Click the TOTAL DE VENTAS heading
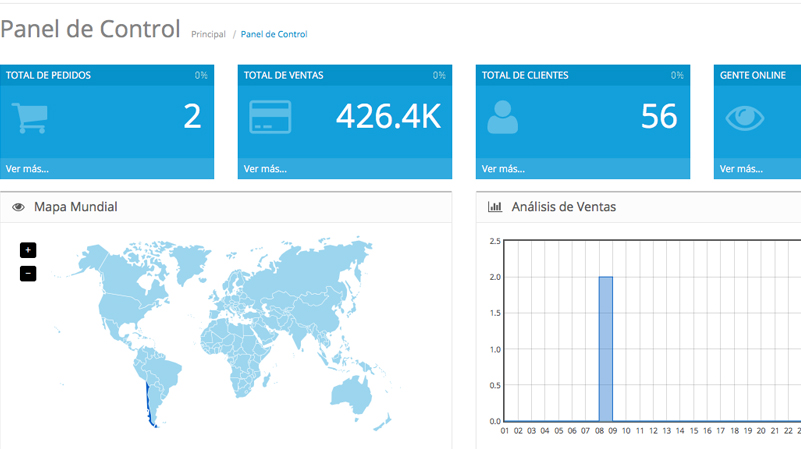The width and height of the screenshot is (801, 449). [284, 75]
